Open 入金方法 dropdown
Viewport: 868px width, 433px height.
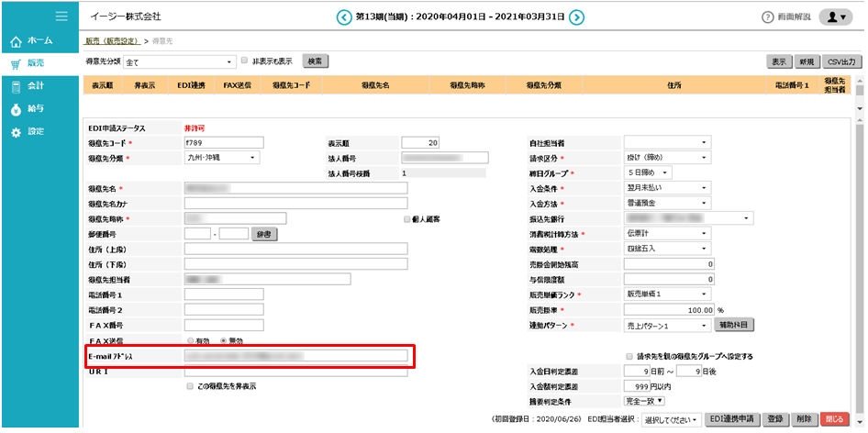click(667, 203)
